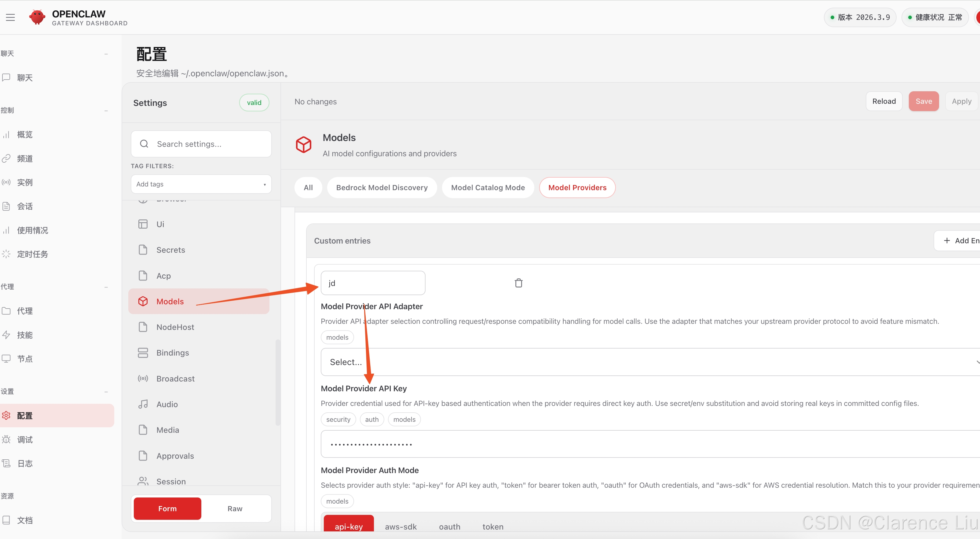Screen dimensions: 980x539
Task: Open Audio settings section
Action: [167, 404]
